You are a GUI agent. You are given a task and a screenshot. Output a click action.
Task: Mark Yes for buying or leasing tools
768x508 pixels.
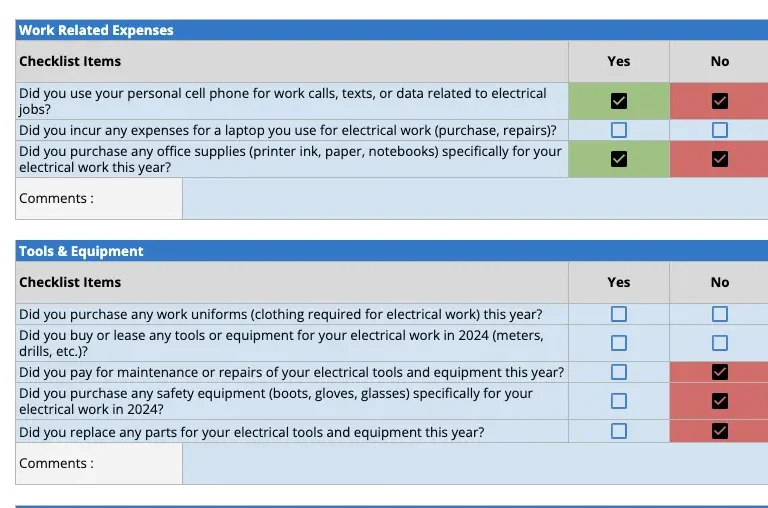pyautogui.click(x=619, y=343)
